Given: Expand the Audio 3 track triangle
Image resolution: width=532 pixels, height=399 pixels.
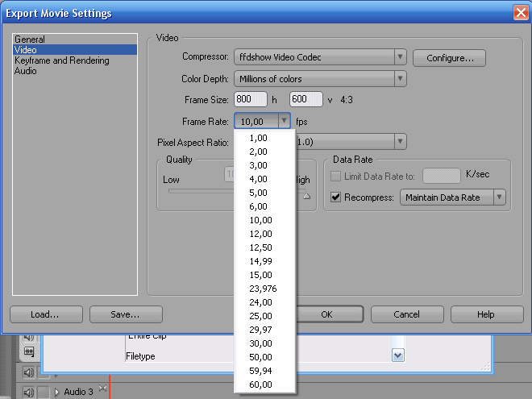Looking at the screenshot, I should pos(57,392).
